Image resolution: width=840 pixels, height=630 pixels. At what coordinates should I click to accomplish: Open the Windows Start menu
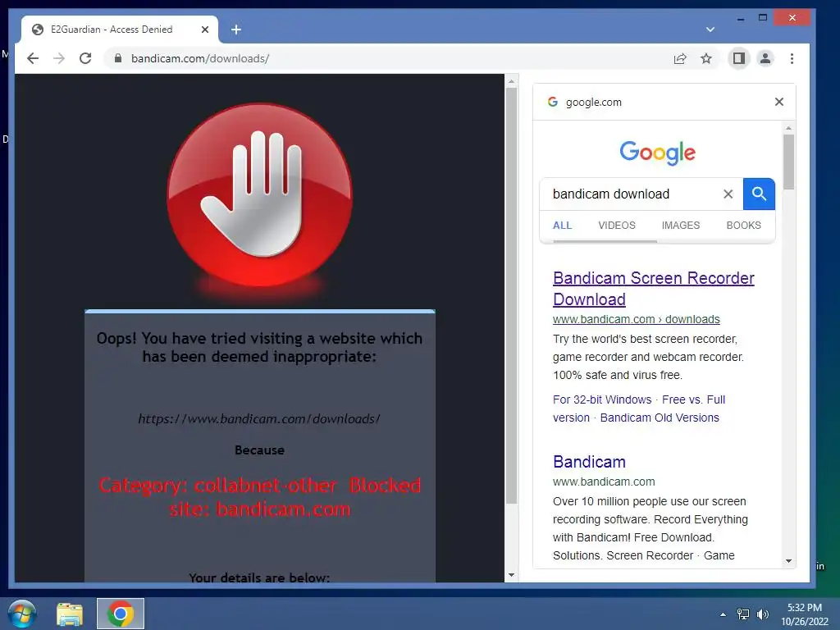(x=22, y=614)
